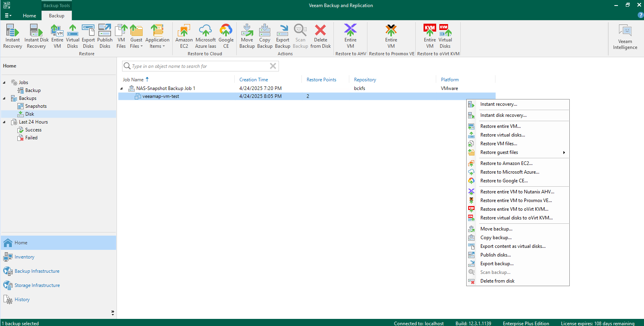Collapse the Last 24 Hours node

(x=4, y=122)
